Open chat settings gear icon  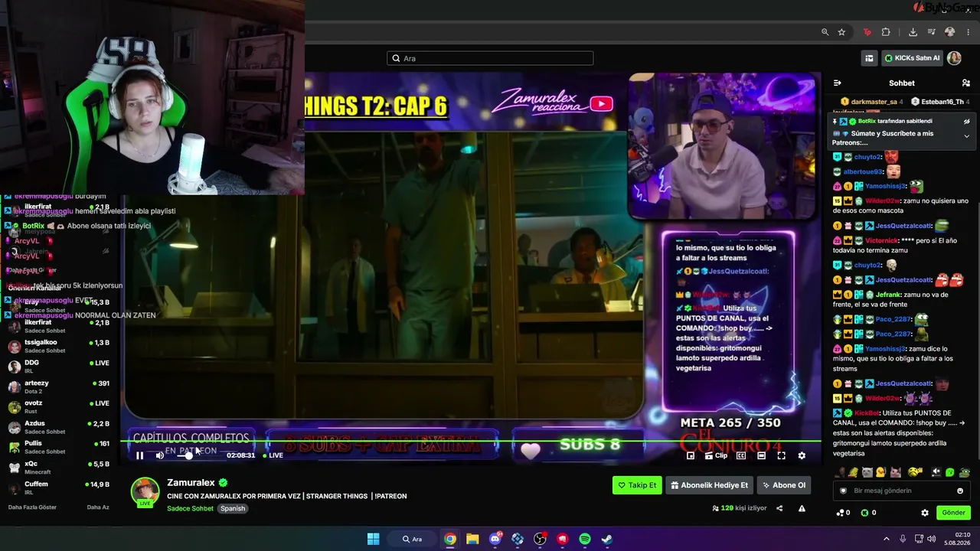tap(925, 513)
